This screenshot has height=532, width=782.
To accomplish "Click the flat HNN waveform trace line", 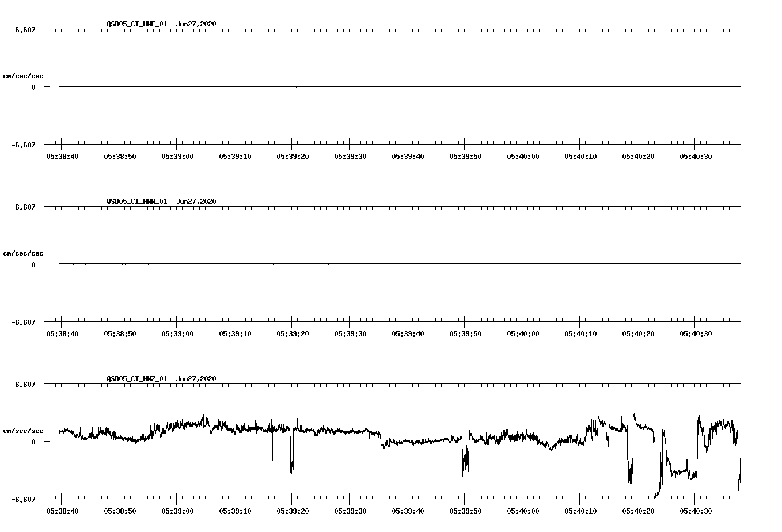I will click(x=400, y=264).
